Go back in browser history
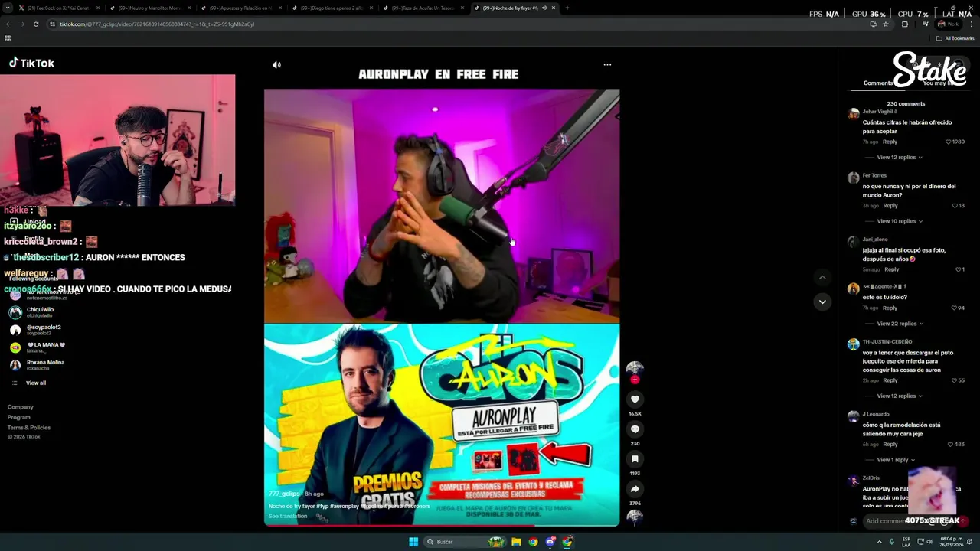 (8, 24)
